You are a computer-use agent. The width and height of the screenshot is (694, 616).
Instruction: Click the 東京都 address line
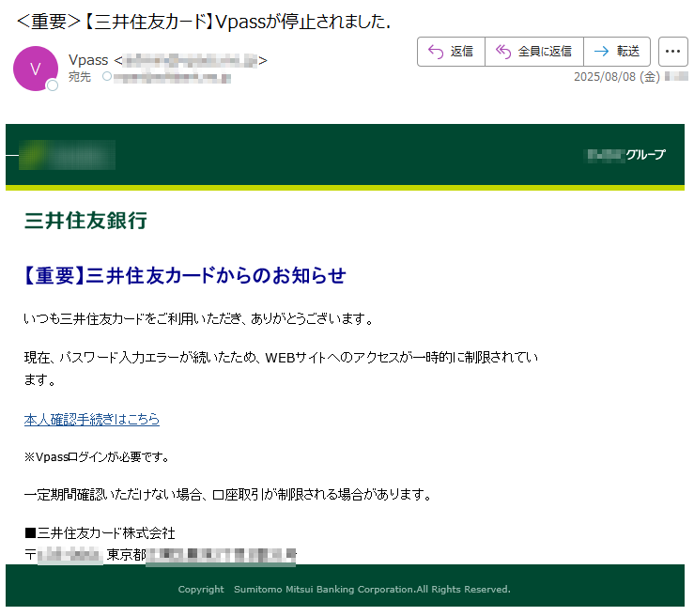(x=161, y=554)
